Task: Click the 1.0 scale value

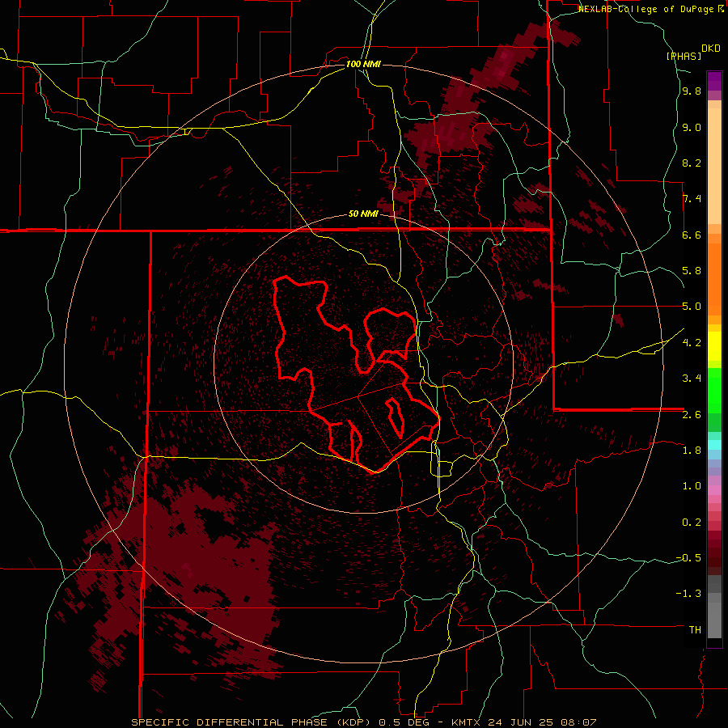Action: [x=692, y=486]
